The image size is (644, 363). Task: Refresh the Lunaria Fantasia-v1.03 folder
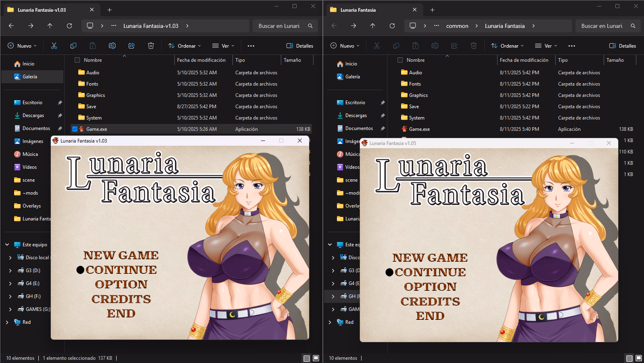pyautogui.click(x=69, y=26)
